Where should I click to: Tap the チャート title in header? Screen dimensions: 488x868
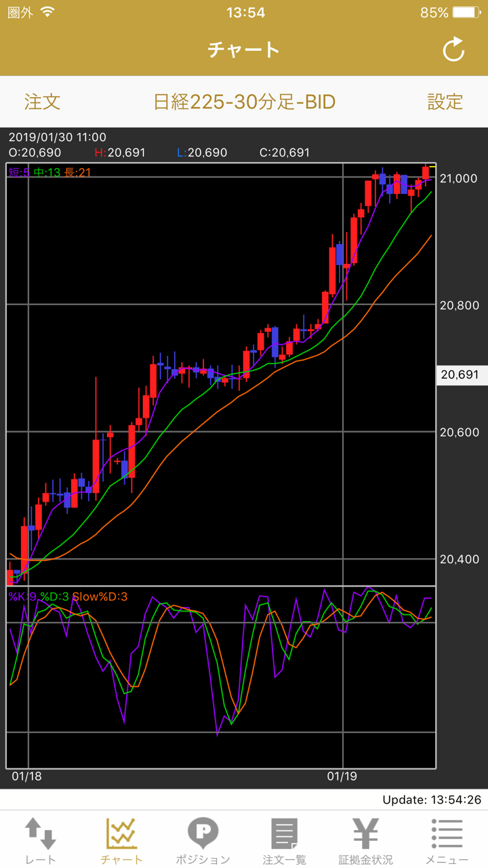(244, 50)
